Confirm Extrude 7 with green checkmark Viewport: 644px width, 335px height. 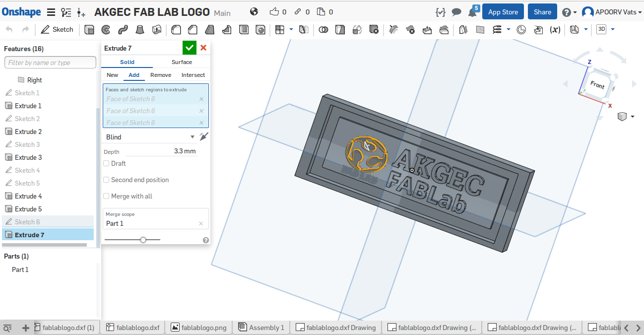(190, 48)
